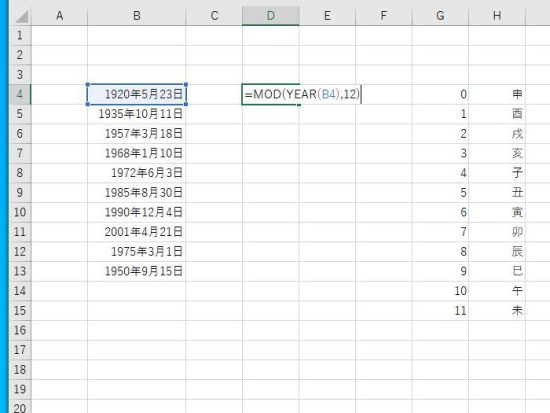Click zodiac cell 卯
Viewport: 550px width, 413px height.
[x=497, y=232]
